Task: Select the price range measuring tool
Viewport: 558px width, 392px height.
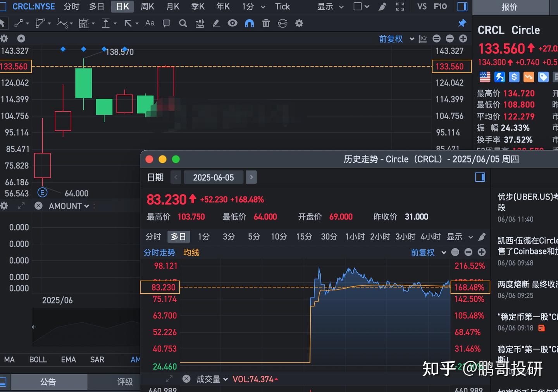Action: [x=106, y=24]
